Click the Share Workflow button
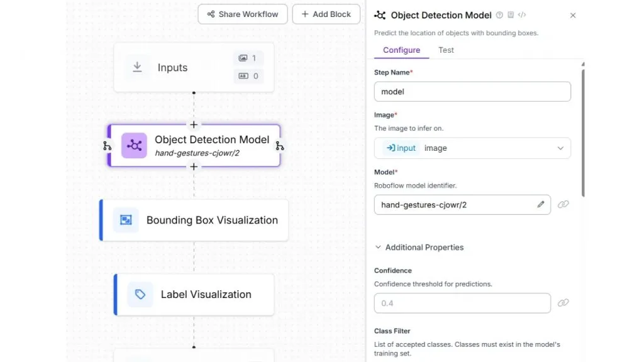The image size is (644, 362). tap(243, 14)
